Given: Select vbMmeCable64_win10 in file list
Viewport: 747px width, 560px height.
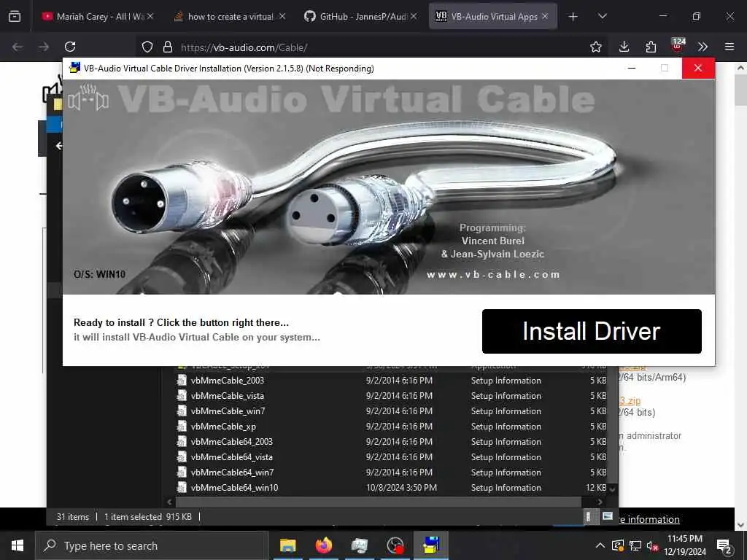Looking at the screenshot, I should tap(234, 488).
